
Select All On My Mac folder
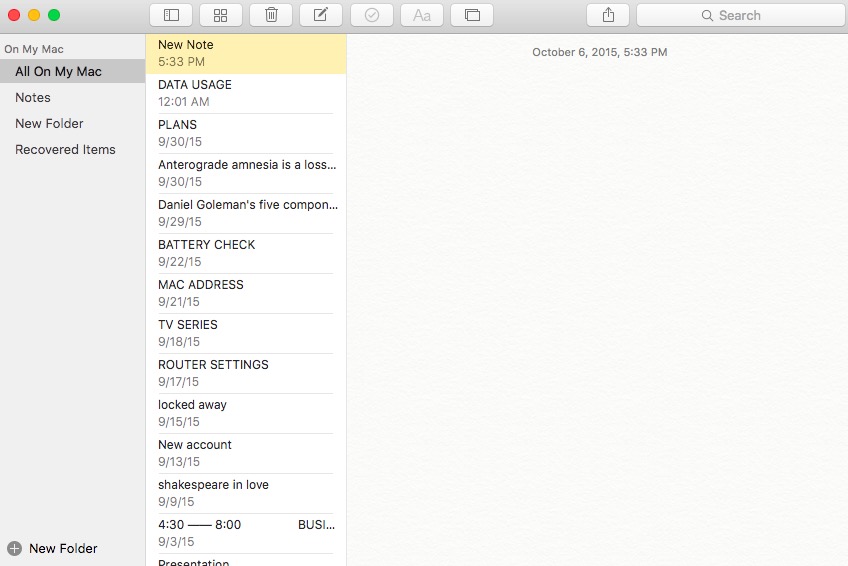point(72,71)
